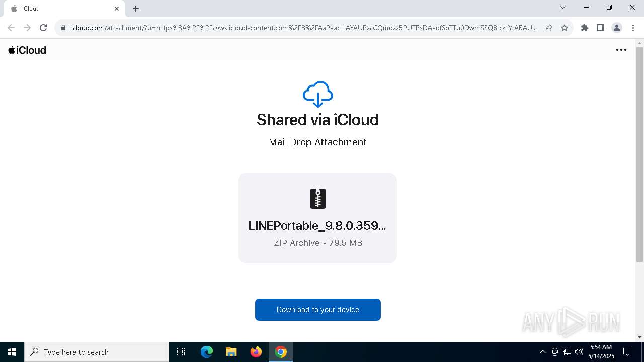Viewport: 644px width, 362px height.
Task: Click the Mail Drop Attachment text
Action: [x=317, y=142]
